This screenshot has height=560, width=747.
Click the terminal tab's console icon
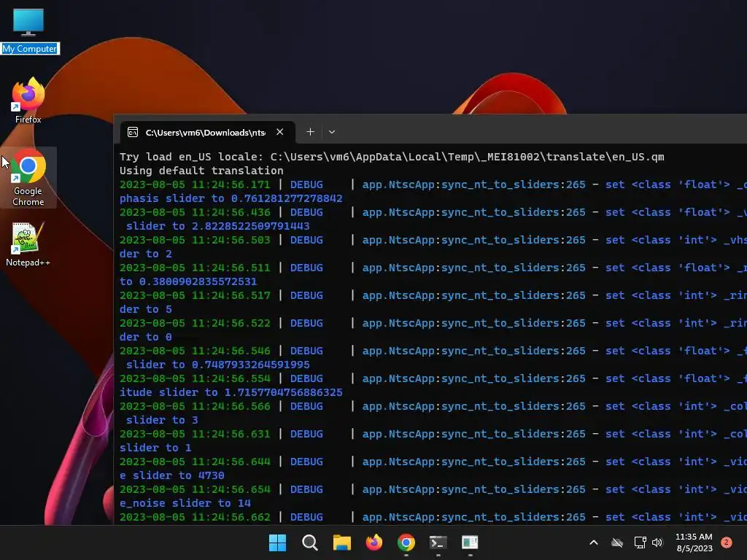[x=133, y=132]
